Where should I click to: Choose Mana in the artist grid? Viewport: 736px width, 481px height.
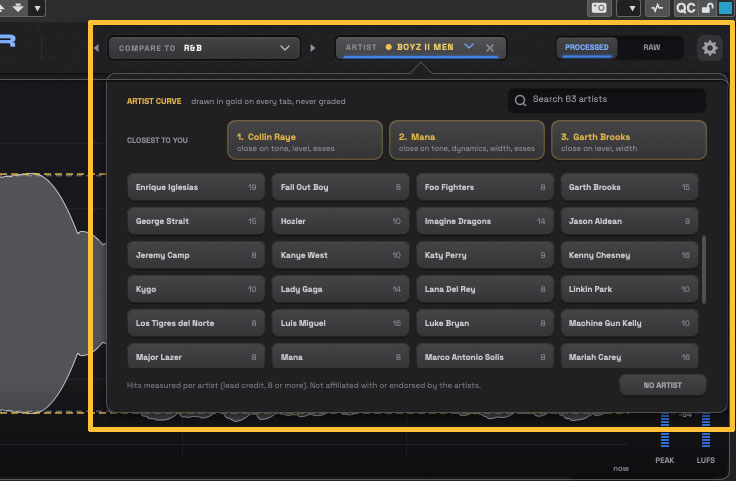tap(340, 356)
